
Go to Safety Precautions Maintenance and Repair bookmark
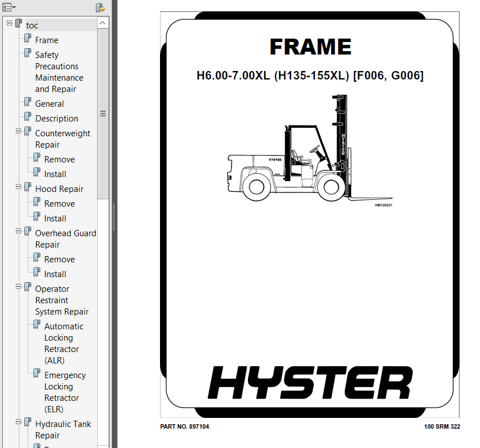pyautogui.click(x=59, y=72)
